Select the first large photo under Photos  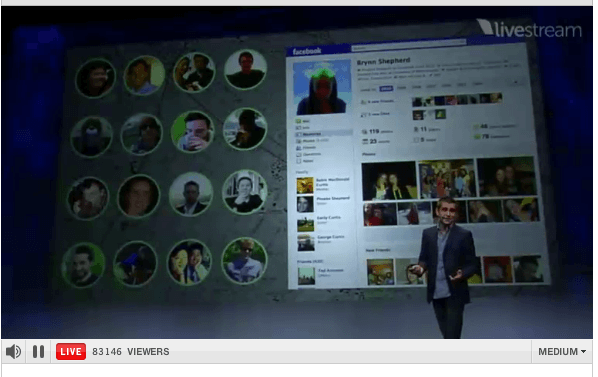click(x=389, y=180)
